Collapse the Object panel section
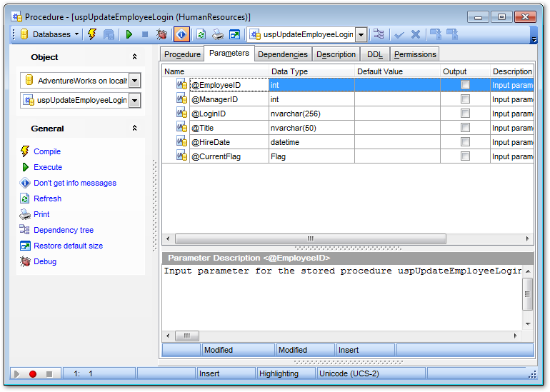 pyautogui.click(x=134, y=57)
